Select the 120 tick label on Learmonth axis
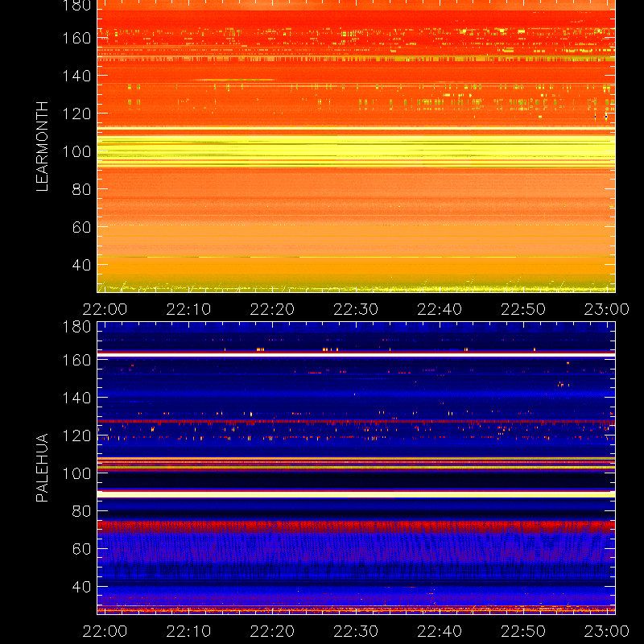 [76, 114]
